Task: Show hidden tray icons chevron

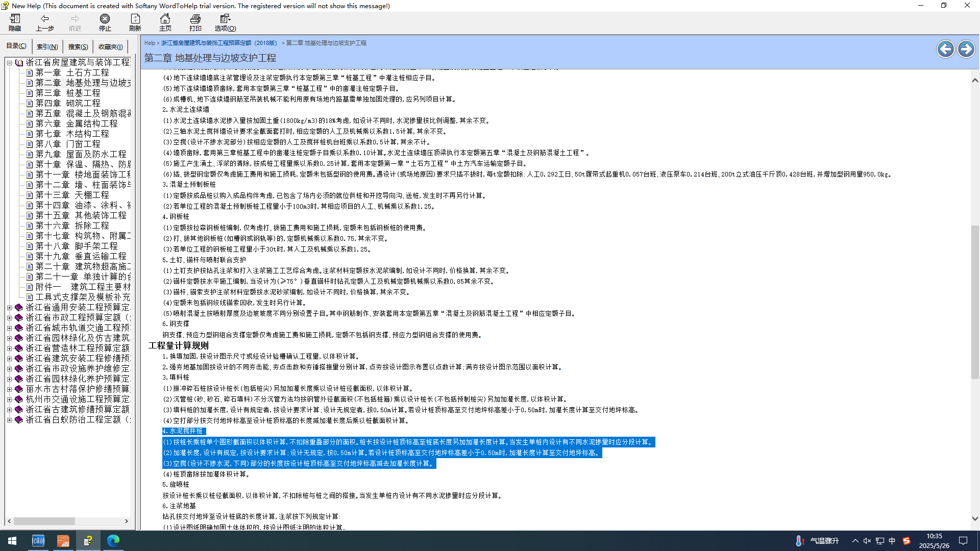Action: 855,541
